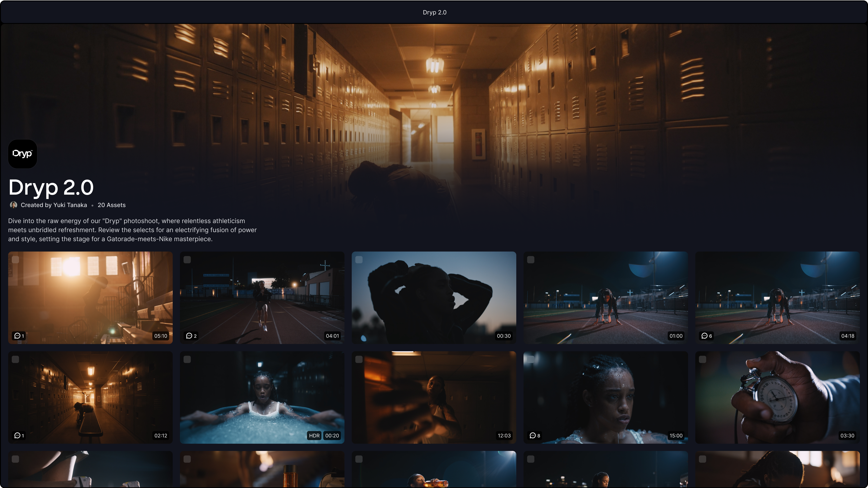Click the 03:30 duration badge

pyautogui.click(x=847, y=436)
